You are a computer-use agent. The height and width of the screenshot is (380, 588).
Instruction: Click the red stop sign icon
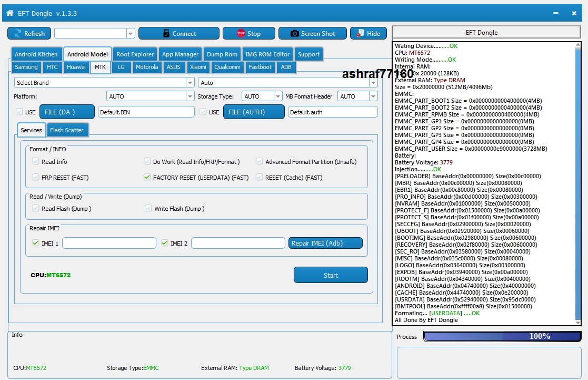pyautogui.click(x=241, y=33)
